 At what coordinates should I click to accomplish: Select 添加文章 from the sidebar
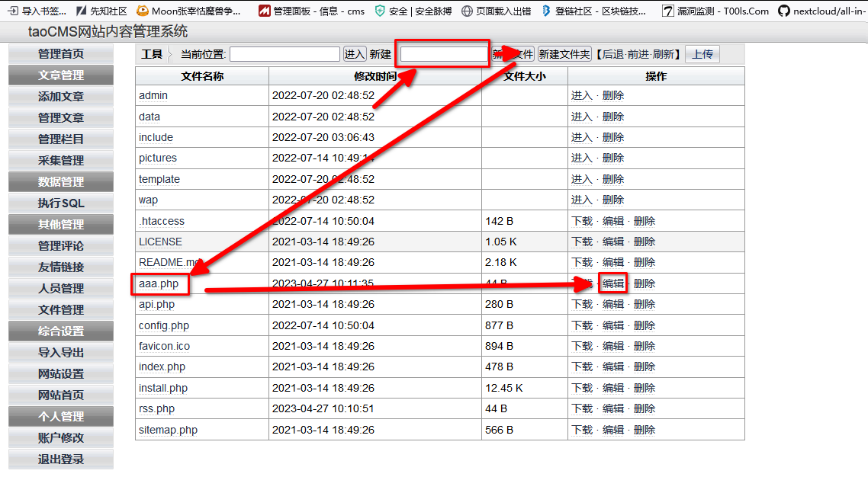point(61,97)
